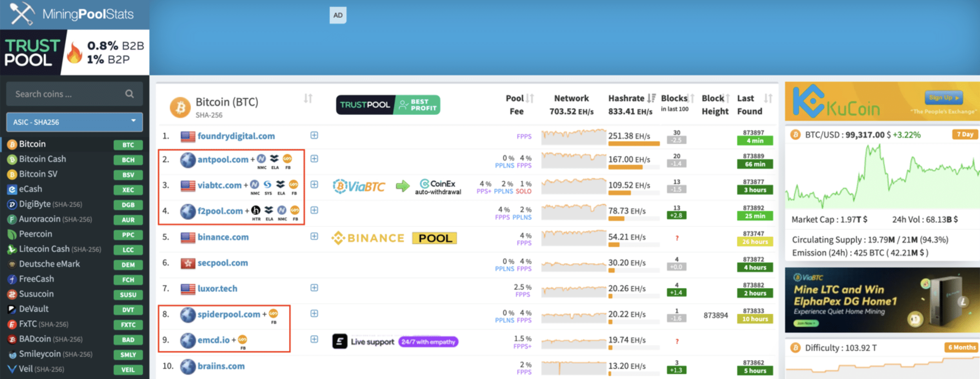Image resolution: width=980 pixels, height=379 pixels.
Task: Click the Hong Kong flag icon next to secpool.com
Action: (188, 263)
